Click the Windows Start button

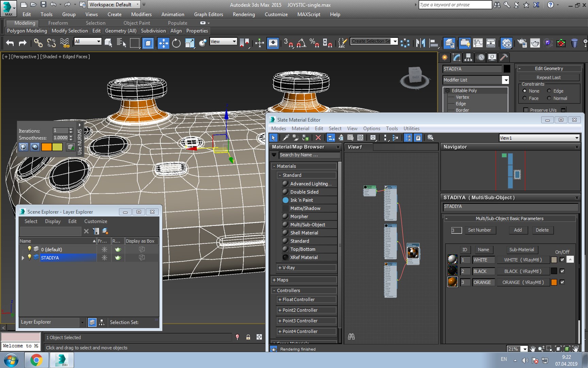click(11, 360)
